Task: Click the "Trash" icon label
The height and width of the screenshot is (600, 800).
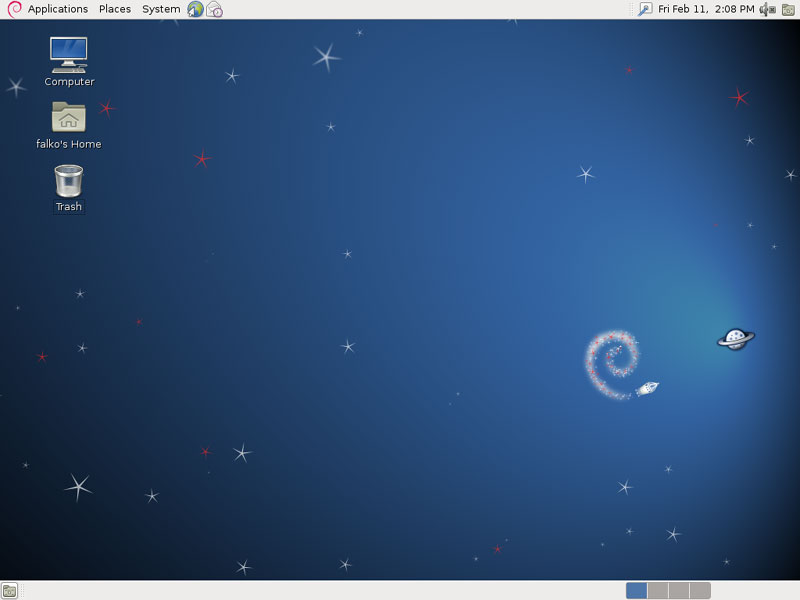Action: (x=69, y=207)
